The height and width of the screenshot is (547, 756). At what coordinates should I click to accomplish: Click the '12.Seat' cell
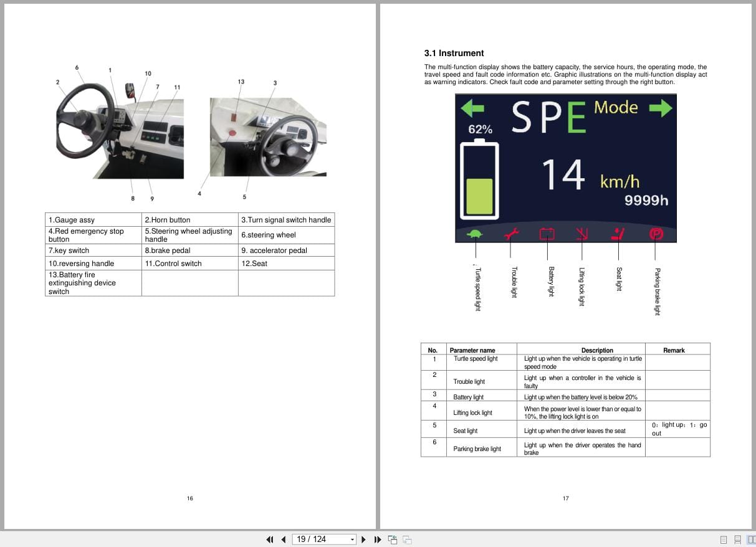tap(287, 264)
